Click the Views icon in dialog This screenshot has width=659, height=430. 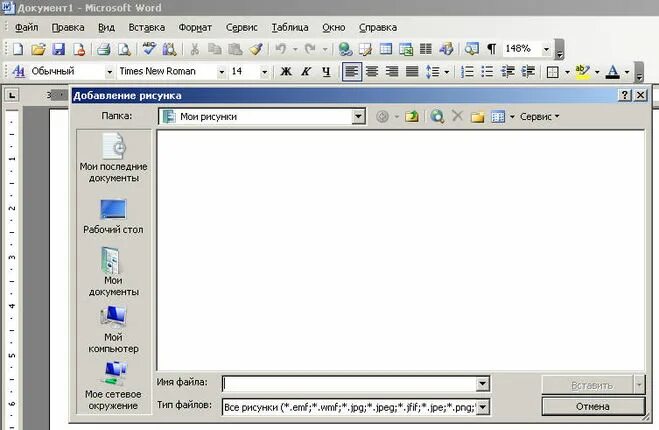click(x=498, y=116)
